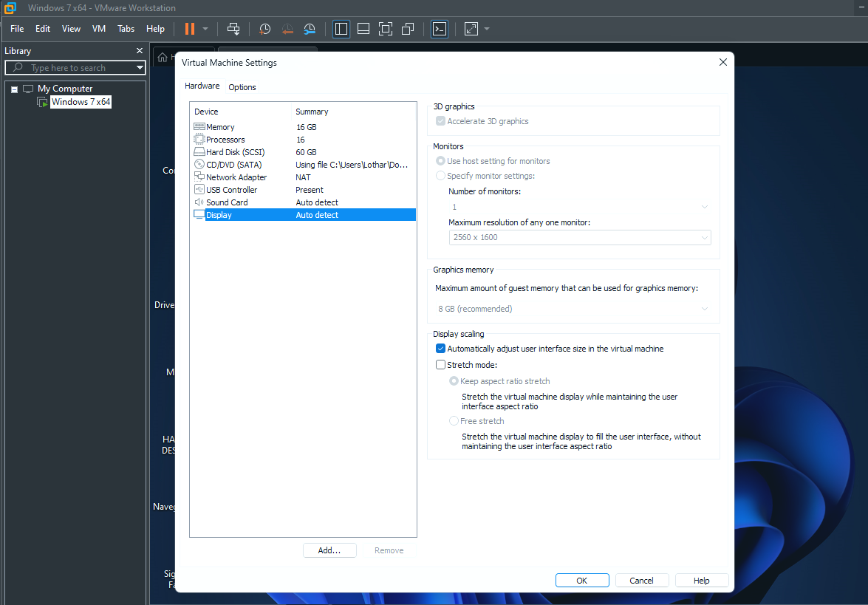Click the stretch guest display toolbar icon
The width and height of the screenshot is (868, 605).
tap(471, 29)
